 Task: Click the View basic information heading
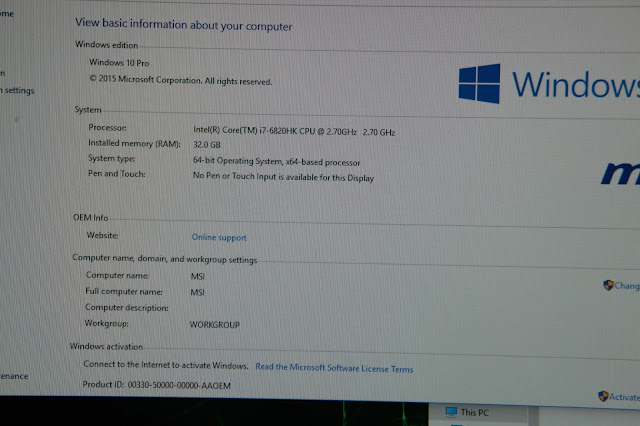tap(184, 24)
